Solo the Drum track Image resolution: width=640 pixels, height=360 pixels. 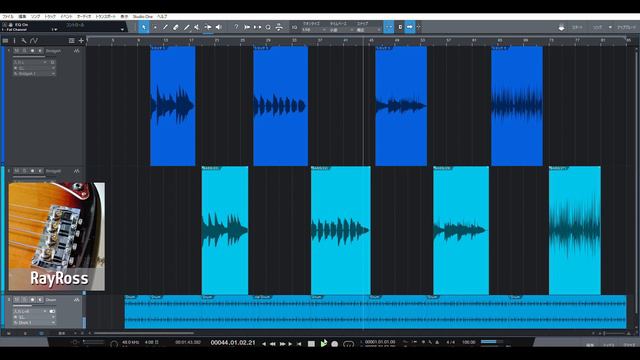tap(24, 300)
